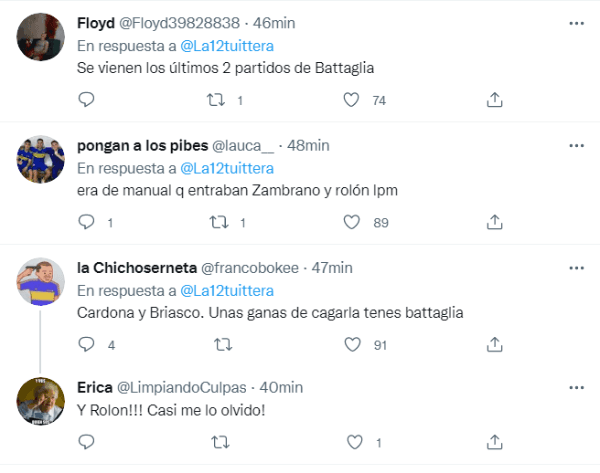The height and width of the screenshot is (473, 600).
Task: Reply to pongan a los pibes tweet
Action: [x=86, y=222]
